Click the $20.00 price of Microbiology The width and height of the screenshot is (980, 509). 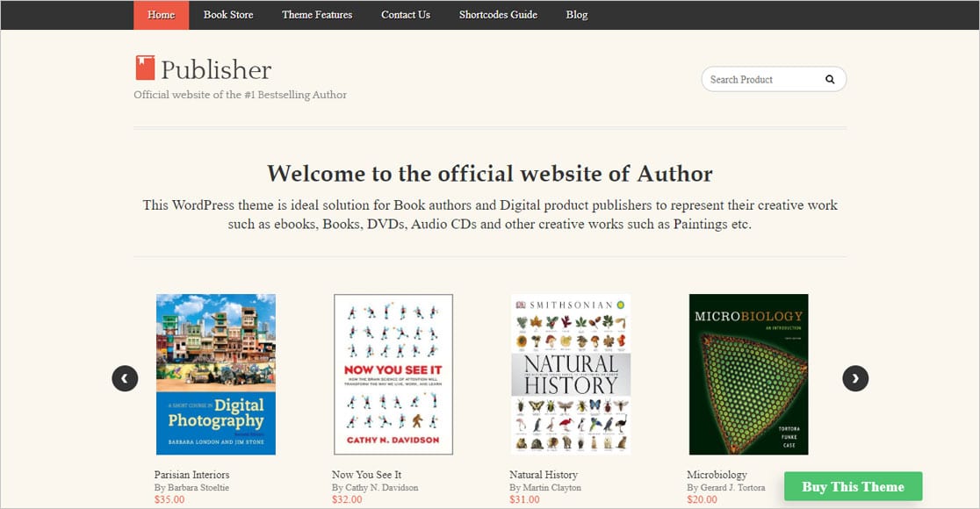(x=702, y=499)
